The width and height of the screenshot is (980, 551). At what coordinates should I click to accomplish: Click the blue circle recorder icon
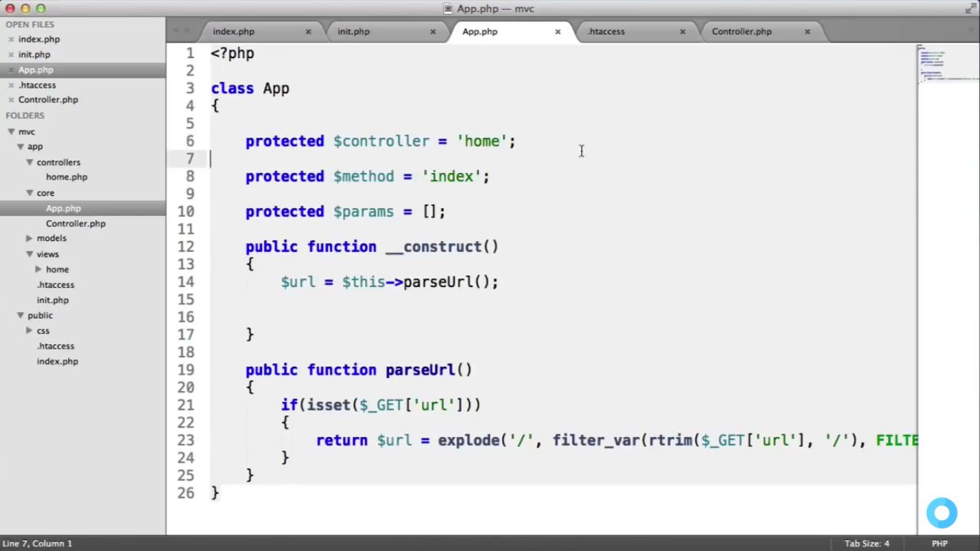942,513
